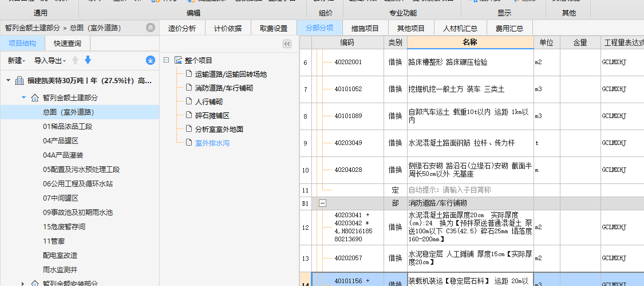Screen dimensions: 644x286
Task: Click the page icon beside 消防道路/车行铺砌
Action: tap(188, 88)
